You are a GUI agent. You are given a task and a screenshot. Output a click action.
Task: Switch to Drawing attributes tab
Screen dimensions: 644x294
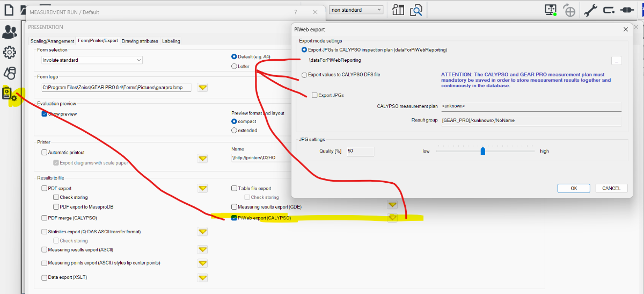(x=140, y=41)
